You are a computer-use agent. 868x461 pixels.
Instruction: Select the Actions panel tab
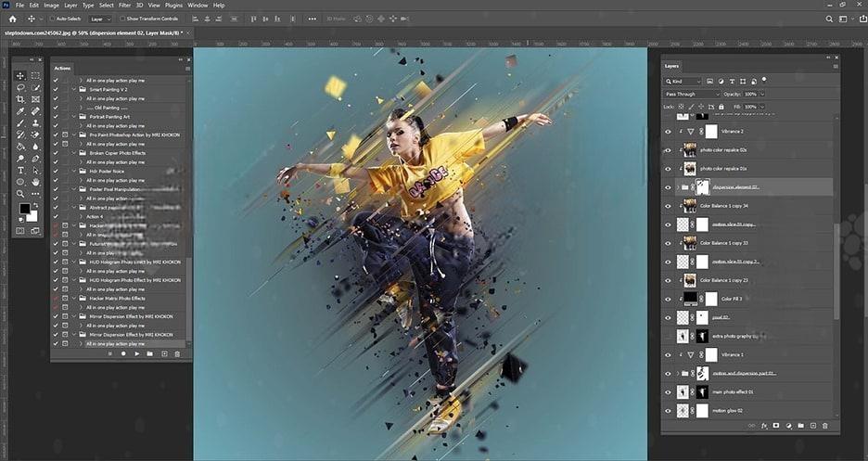coord(62,68)
